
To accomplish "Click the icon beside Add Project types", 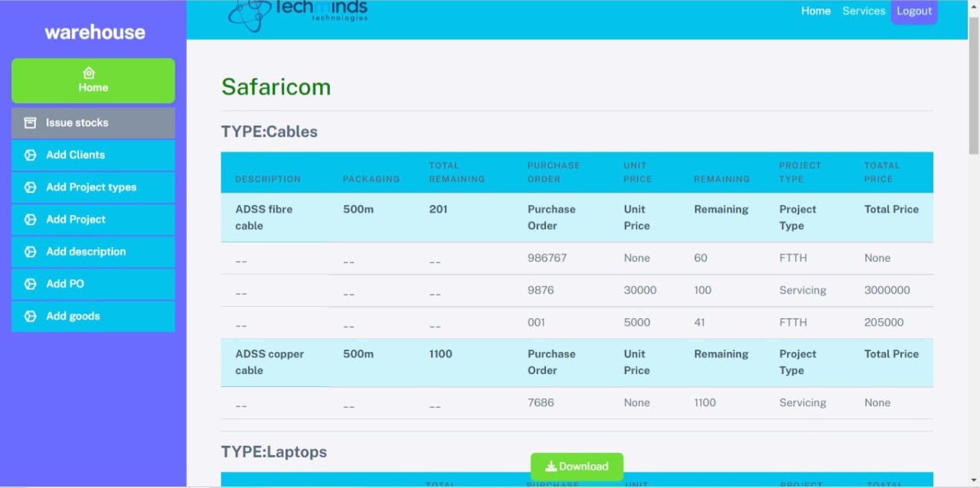I will click(31, 187).
